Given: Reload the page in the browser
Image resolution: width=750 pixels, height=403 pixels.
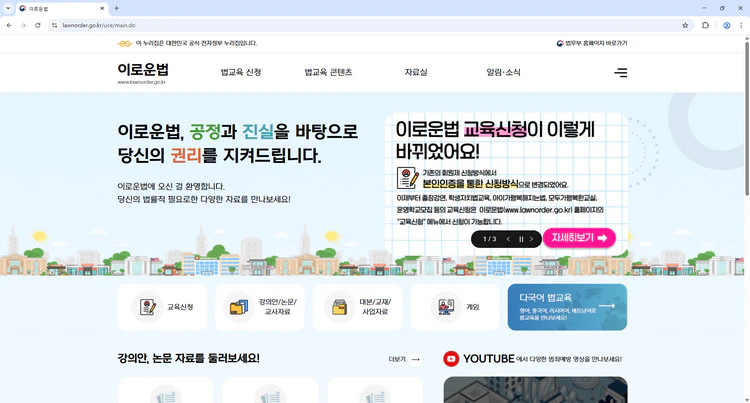Looking at the screenshot, I should pyautogui.click(x=38, y=25).
